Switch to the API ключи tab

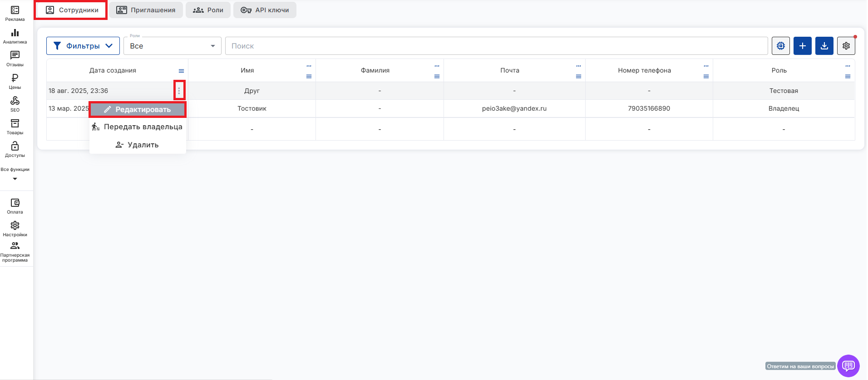[265, 10]
